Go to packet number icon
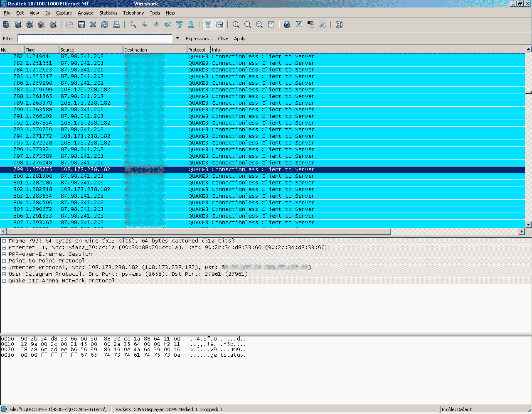This screenshot has width=532, height=414. [168, 25]
